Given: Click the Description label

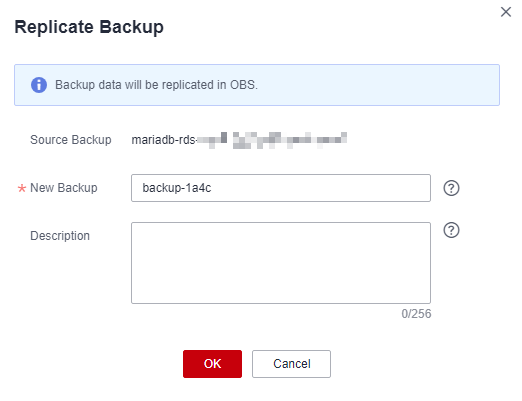Looking at the screenshot, I should (60, 236).
